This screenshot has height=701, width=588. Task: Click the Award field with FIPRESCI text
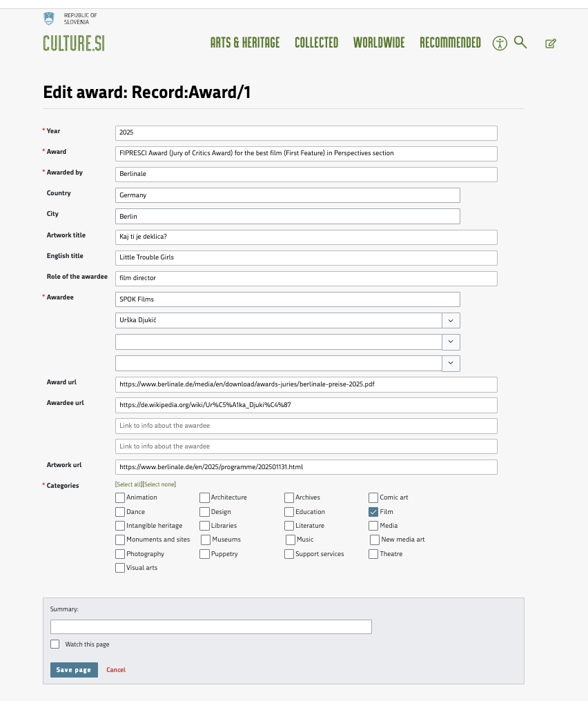(306, 153)
